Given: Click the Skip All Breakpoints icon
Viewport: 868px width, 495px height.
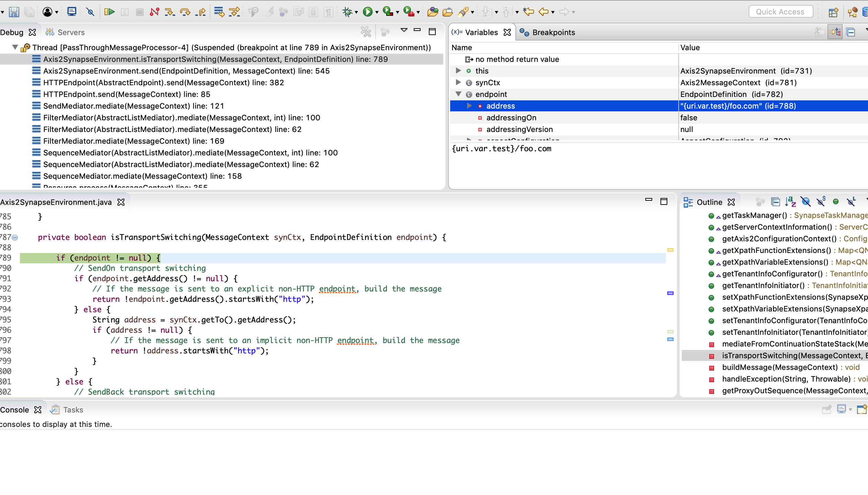Looking at the screenshot, I should point(90,12).
